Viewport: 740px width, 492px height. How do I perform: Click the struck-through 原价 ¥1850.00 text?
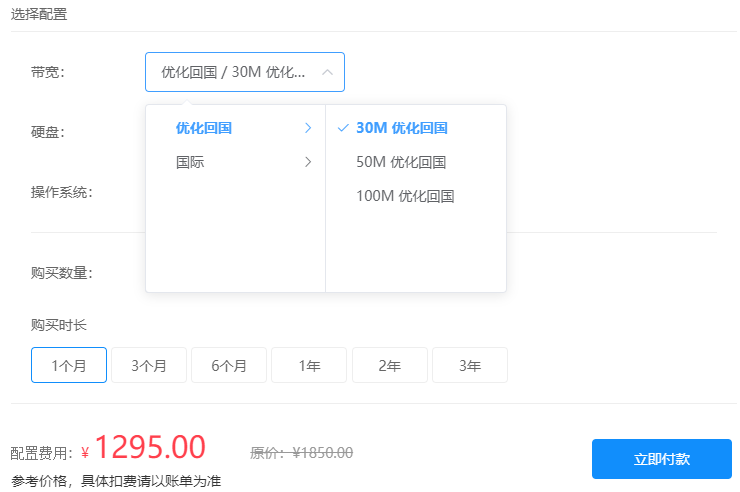[301, 452]
